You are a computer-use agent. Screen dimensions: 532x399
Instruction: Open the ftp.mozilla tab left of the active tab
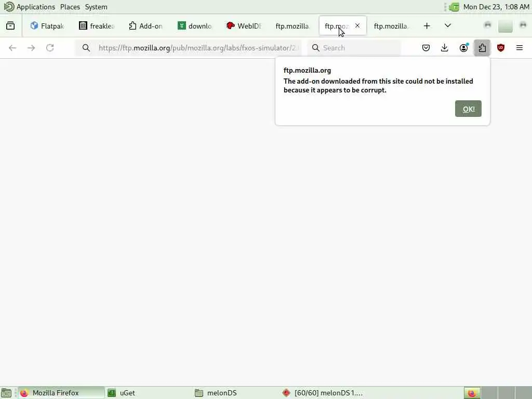pyautogui.click(x=292, y=26)
